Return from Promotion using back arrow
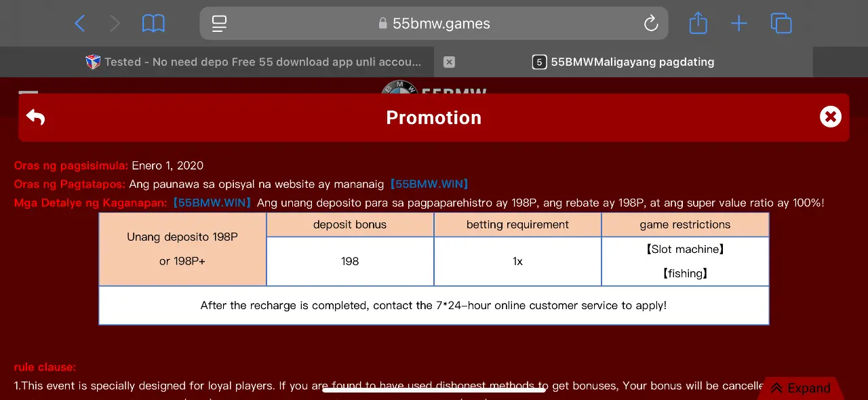 pos(35,117)
